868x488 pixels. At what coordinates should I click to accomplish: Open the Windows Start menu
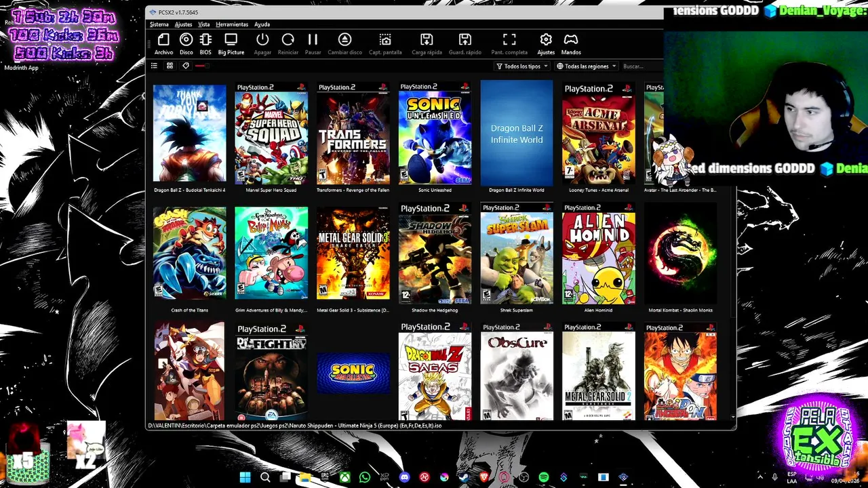(245, 478)
